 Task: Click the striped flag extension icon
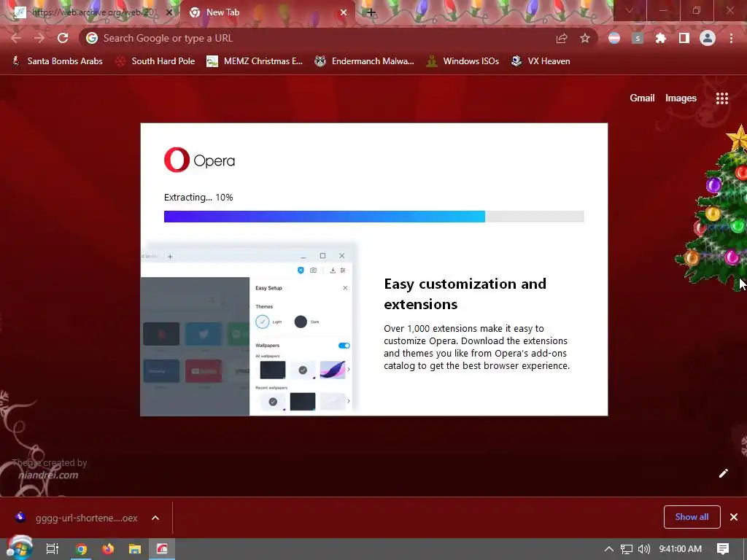click(x=614, y=38)
